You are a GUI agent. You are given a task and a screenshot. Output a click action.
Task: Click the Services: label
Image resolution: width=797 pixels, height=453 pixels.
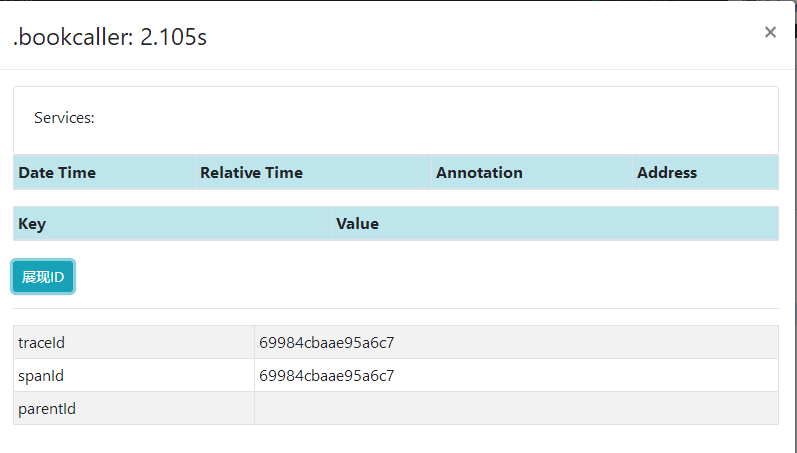(x=64, y=118)
